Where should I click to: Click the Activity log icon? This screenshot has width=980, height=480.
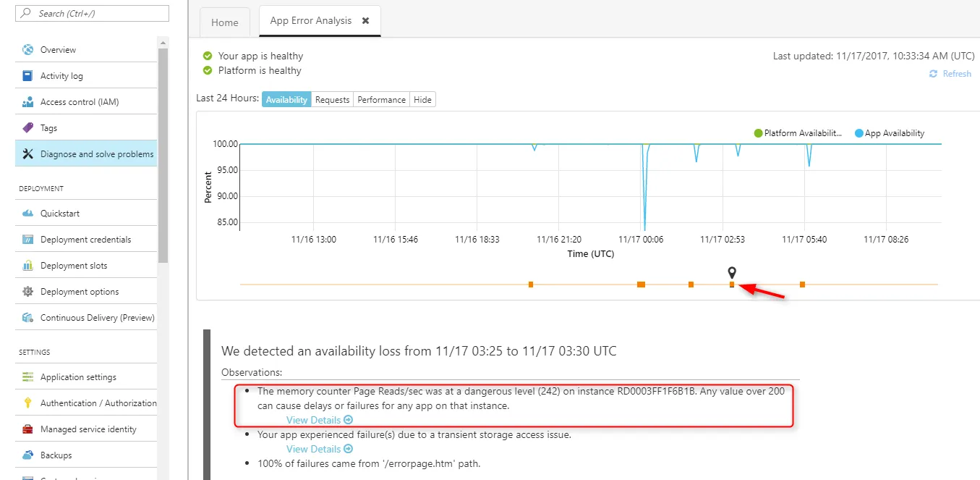pyautogui.click(x=27, y=76)
